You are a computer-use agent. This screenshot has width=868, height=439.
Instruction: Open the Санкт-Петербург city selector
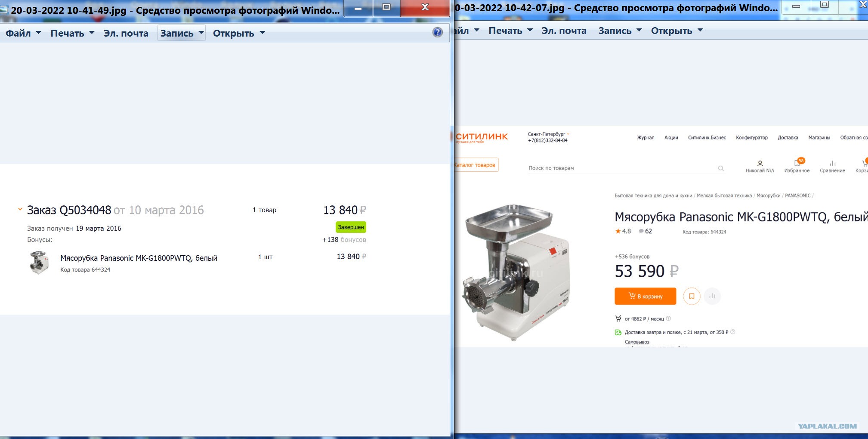pyautogui.click(x=548, y=134)
